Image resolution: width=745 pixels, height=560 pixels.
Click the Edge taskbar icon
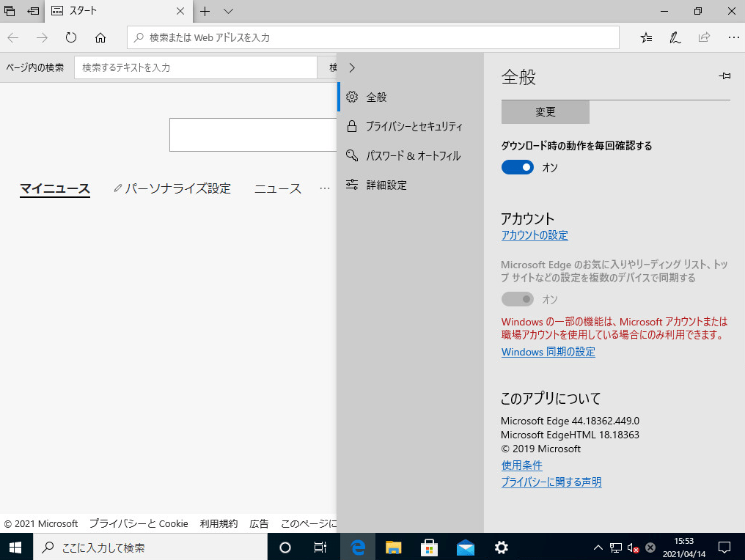coord(357,548)
